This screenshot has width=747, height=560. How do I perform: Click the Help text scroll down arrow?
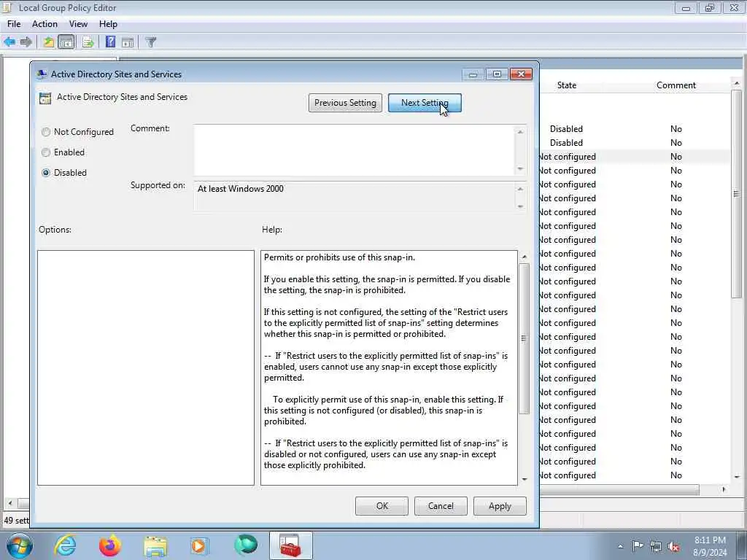[524, 479]
